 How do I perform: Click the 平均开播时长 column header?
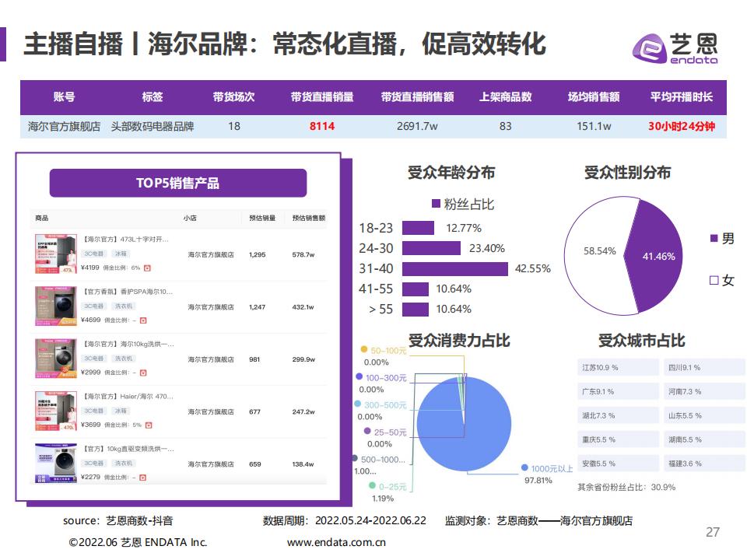[682, 97]
